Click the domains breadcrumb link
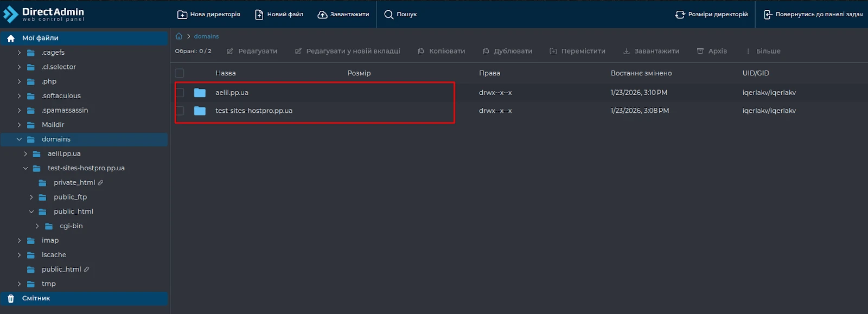 pos(207,36)
